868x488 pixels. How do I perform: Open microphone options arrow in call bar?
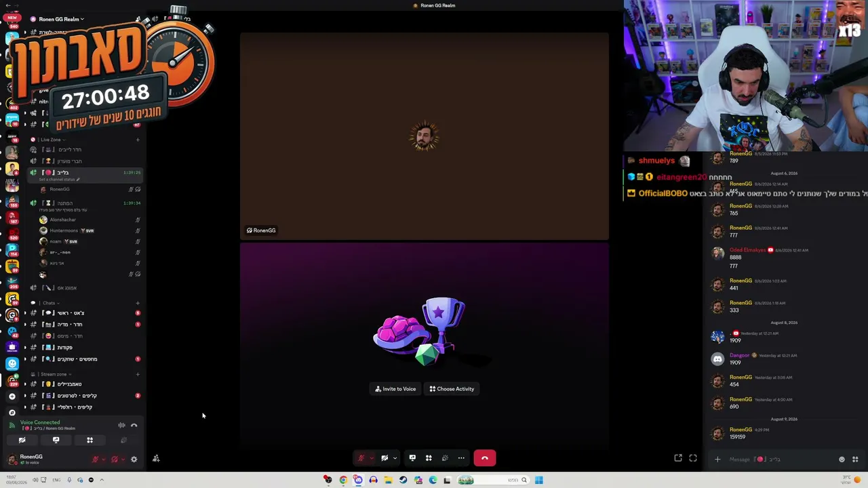(371, 458)
